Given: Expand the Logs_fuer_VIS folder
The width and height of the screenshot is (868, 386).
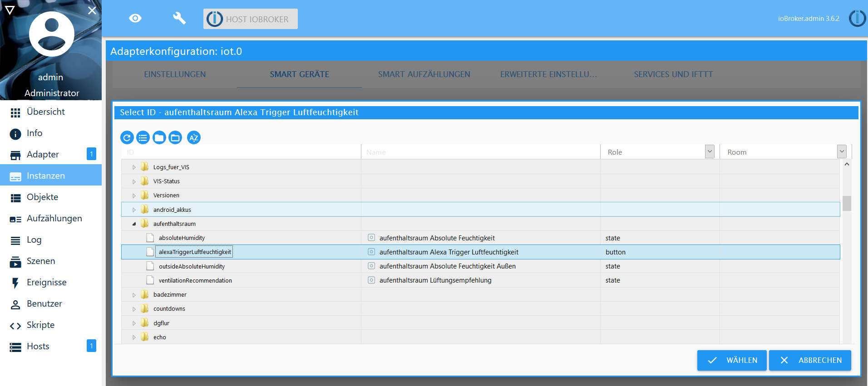Looking at the screenshot, I should [x=134, y=167].
